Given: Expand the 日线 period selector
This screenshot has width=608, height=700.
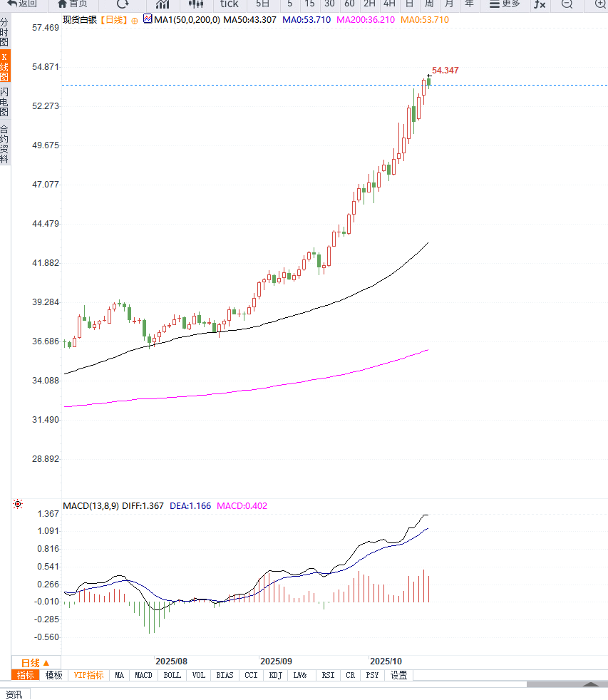Looking at the screenshot, I should pyautogui.click(x=36, y=662).
